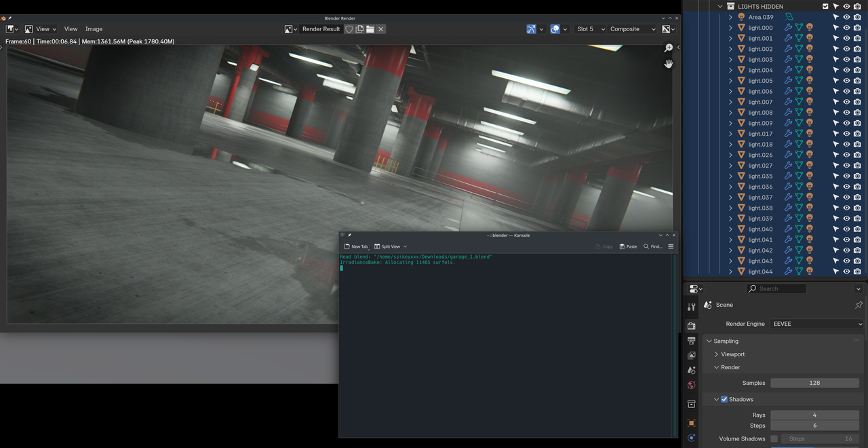
Task: Open the World properties tab
Action: (x=691, y=385)
